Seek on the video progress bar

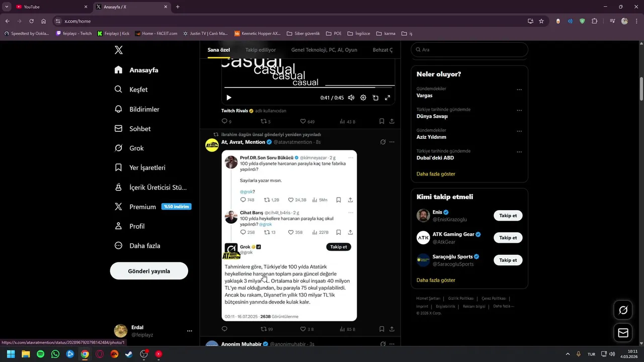tap(308, 87)
